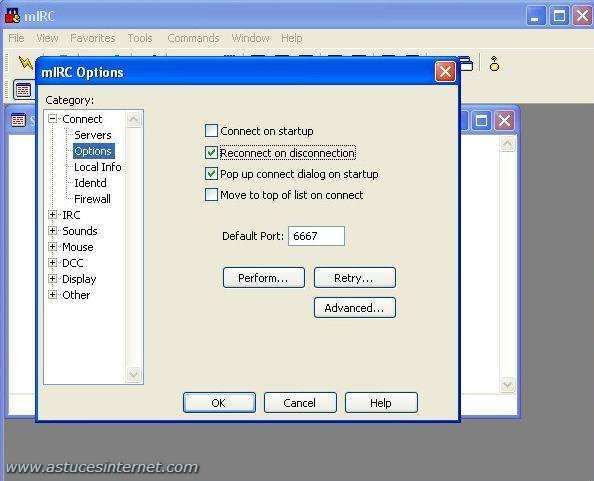Click the Status window title icon

[x=18, y=120]
